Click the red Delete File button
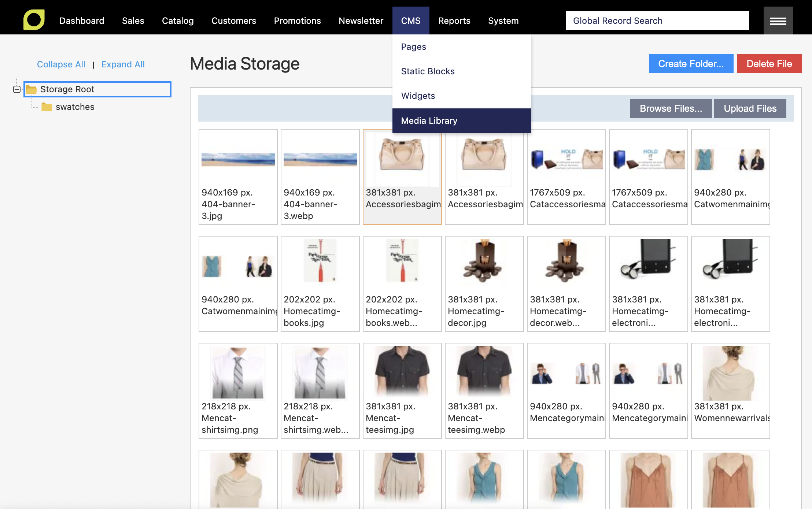This screenshot has height=509, width=812. (x=769, y=64)
